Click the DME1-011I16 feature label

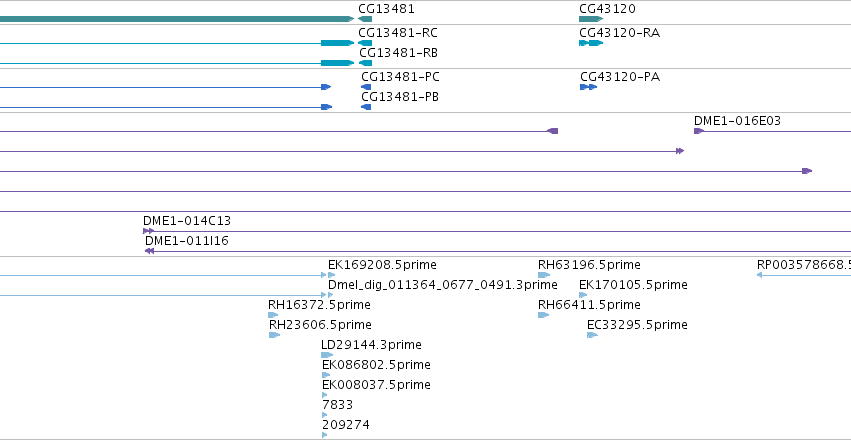pyautogui.click(x=187, y=241)
